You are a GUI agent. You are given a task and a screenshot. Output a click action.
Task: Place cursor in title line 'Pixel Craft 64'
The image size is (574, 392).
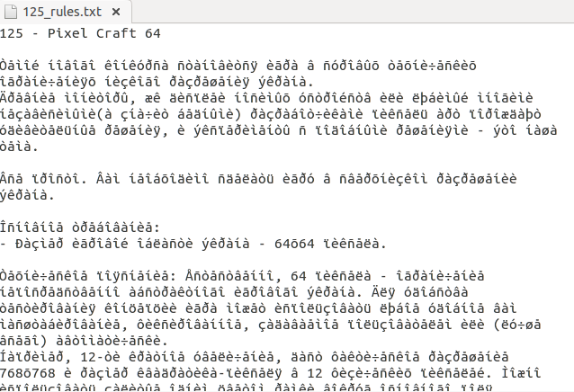pyautogui.click(x=104, y=33)
